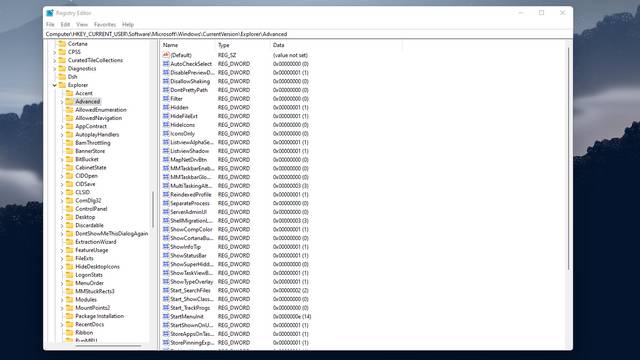Open the Edit menu
Viewport: 640px width, 360px height.
coord(65,24)
